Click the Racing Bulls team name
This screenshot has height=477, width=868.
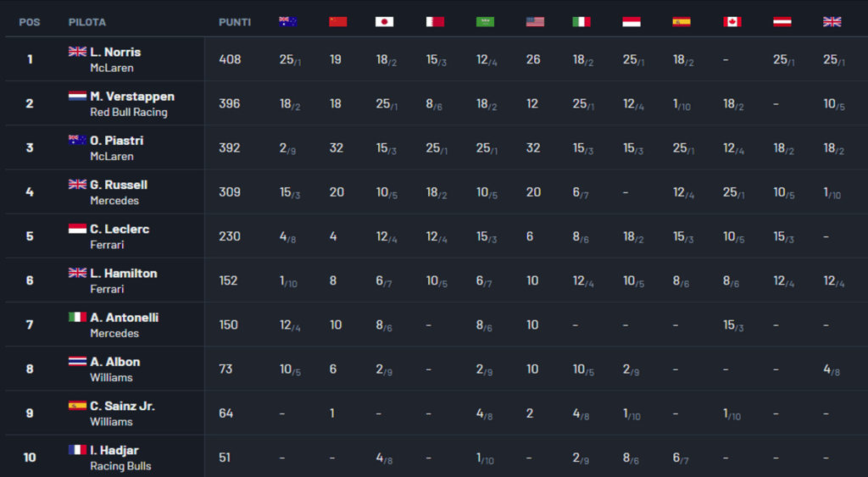pyautogui.click(x=120, y=465)
